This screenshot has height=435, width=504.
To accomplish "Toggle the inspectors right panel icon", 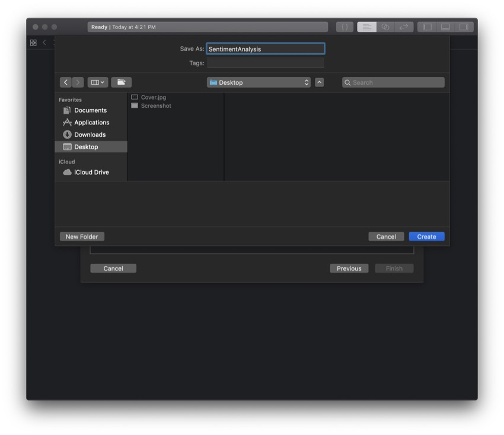I will click(464, 27).
